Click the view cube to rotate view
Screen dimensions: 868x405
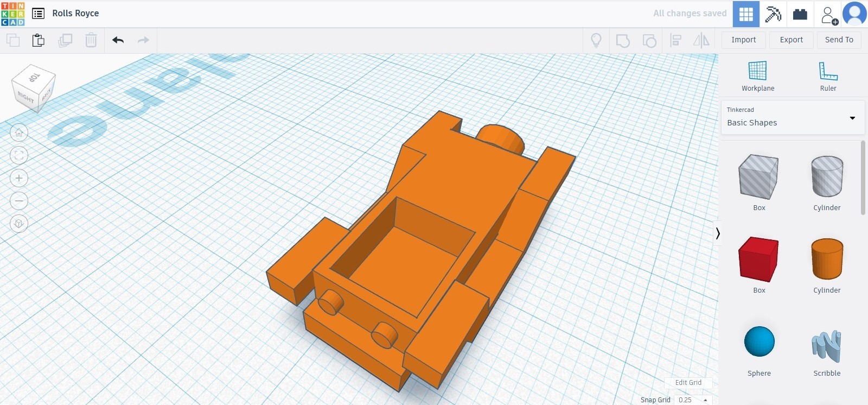click(x=33, y=88)
